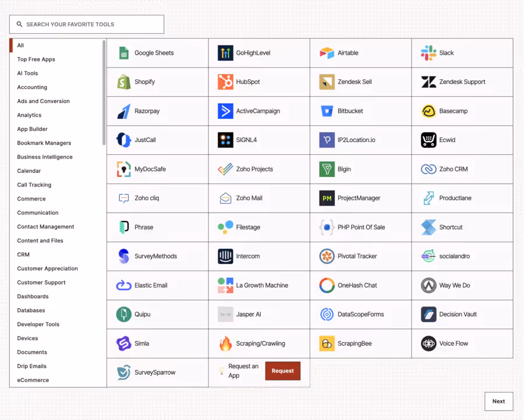Choose the Zoho Mail label

coord(249,198)
